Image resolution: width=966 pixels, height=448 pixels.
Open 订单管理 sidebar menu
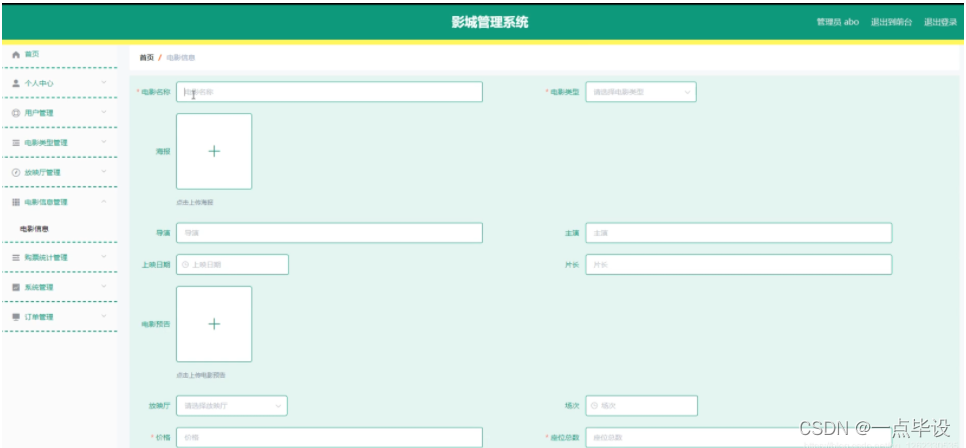60,317
